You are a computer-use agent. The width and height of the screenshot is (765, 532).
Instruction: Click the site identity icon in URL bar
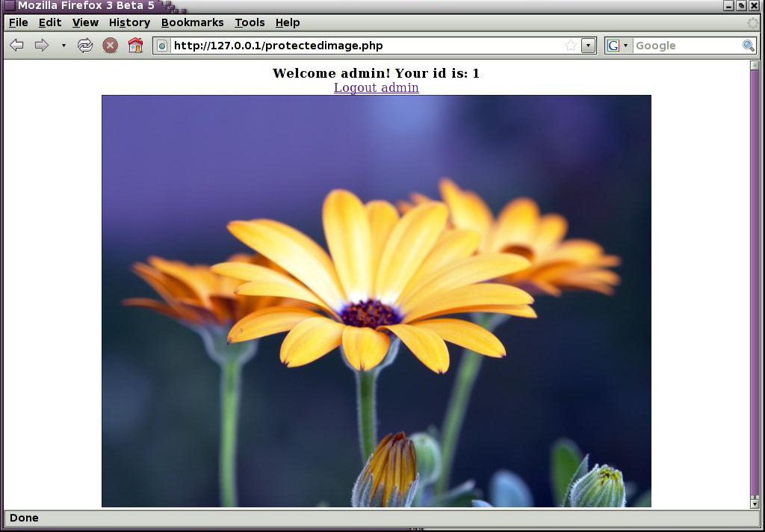(x=162, y=46)
